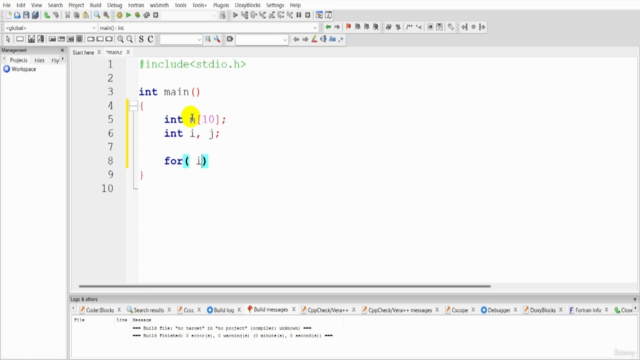Open the dropdown beside the highlight pen
The image size is (640, 360).
coord(285,40)
